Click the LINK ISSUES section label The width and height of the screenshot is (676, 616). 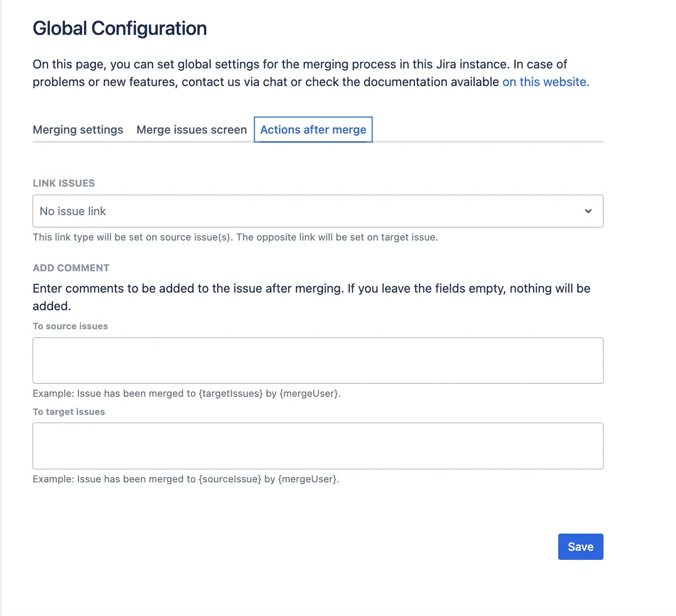coord(63,183)
